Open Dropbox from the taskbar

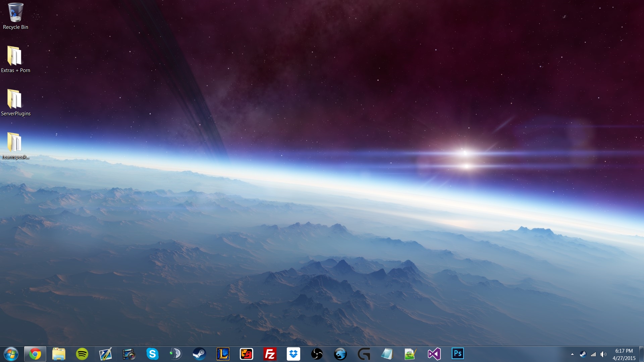293,354
